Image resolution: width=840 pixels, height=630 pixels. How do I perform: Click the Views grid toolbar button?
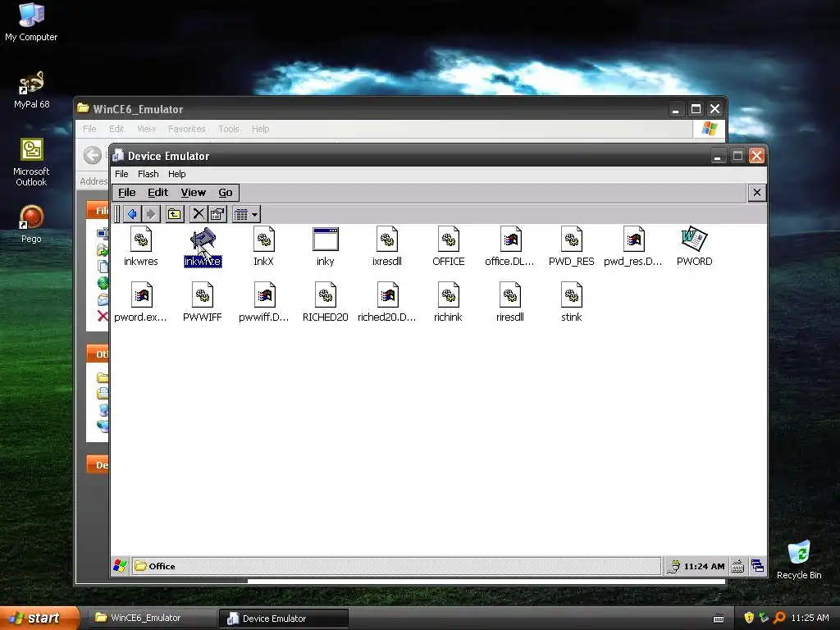[x=241, y=214]
